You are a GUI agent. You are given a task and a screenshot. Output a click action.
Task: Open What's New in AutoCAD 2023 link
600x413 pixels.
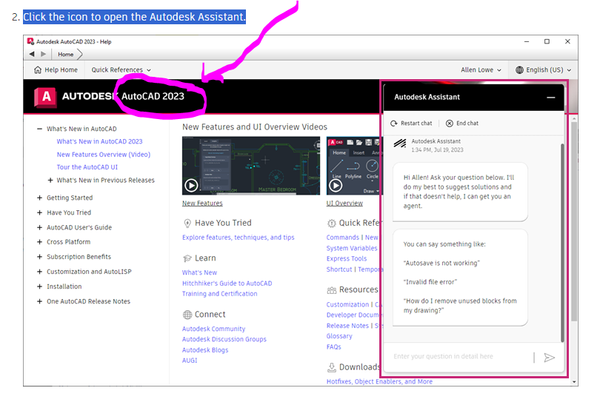coord(99,142)
